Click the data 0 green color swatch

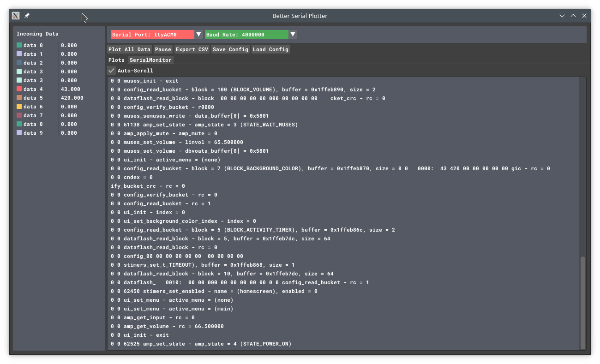[19, 45]
